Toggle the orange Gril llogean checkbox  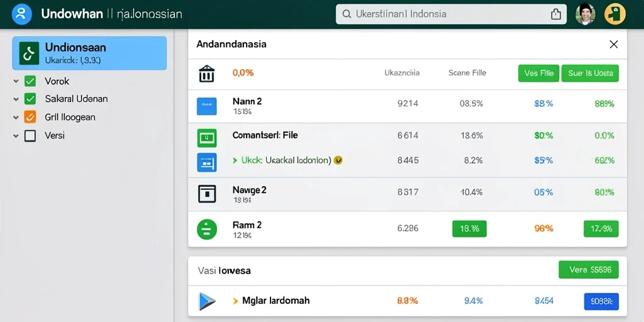point(30,117)
